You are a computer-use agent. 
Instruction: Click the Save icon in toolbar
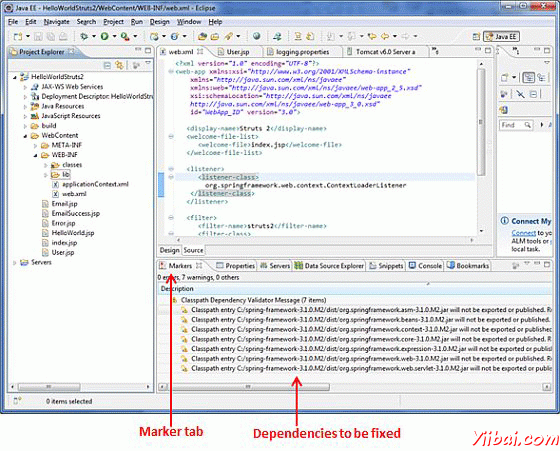coord(38,36)
